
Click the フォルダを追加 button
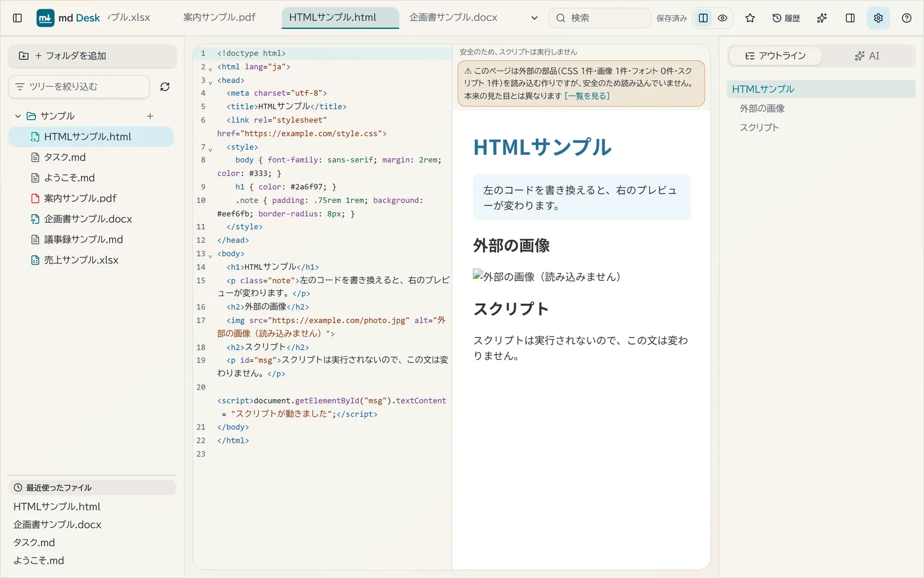pos(92,56)
